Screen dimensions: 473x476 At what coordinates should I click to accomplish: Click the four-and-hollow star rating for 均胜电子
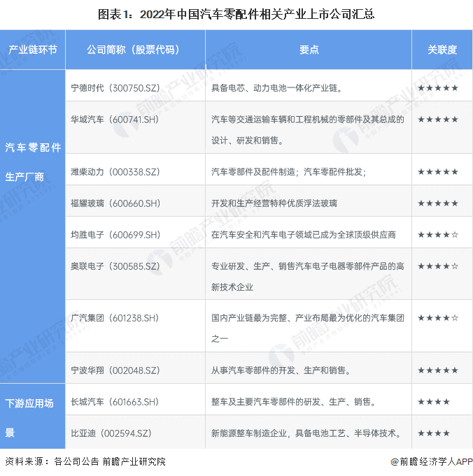point(438,235)
